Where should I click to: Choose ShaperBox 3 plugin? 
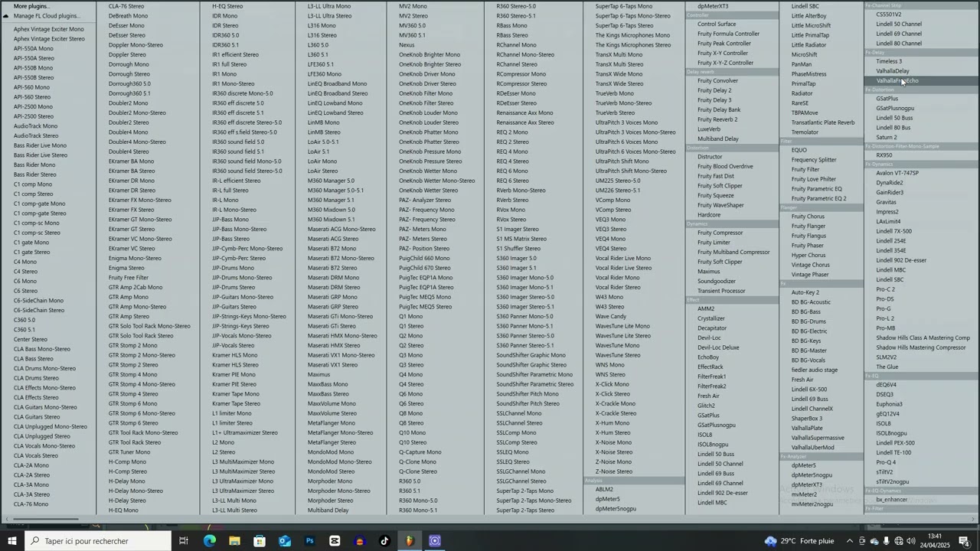coord(807,419)
